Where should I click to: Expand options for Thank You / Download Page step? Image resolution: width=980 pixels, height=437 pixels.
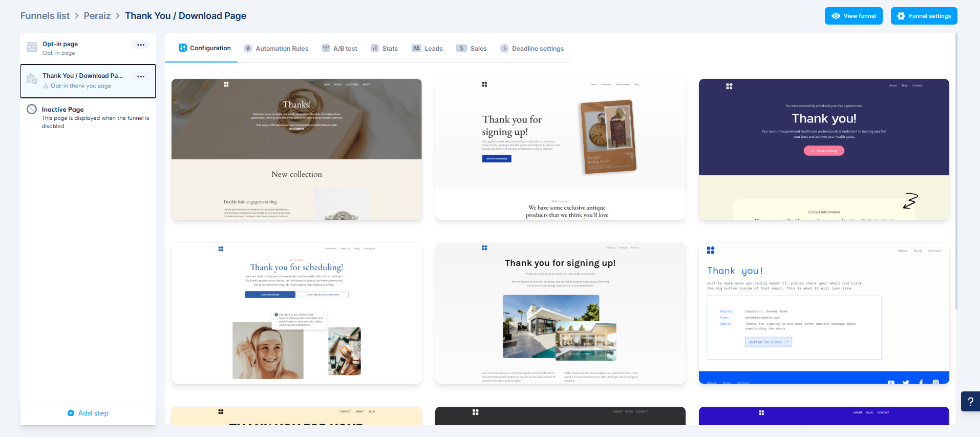[x=141, y=76]
